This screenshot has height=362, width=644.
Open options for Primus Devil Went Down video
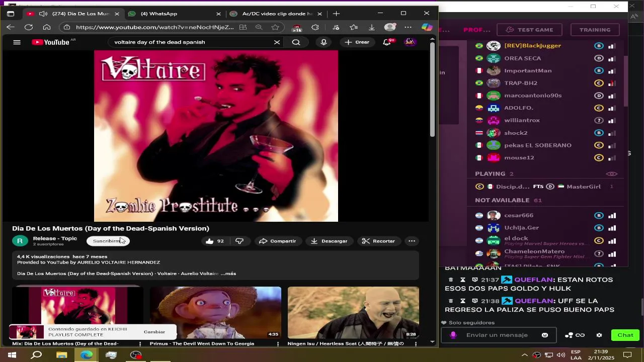(278, 344)
